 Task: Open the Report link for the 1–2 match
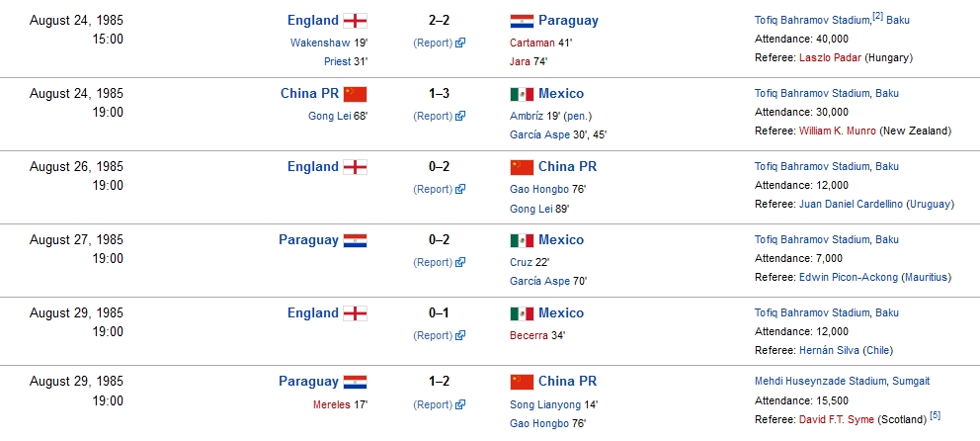434,404
